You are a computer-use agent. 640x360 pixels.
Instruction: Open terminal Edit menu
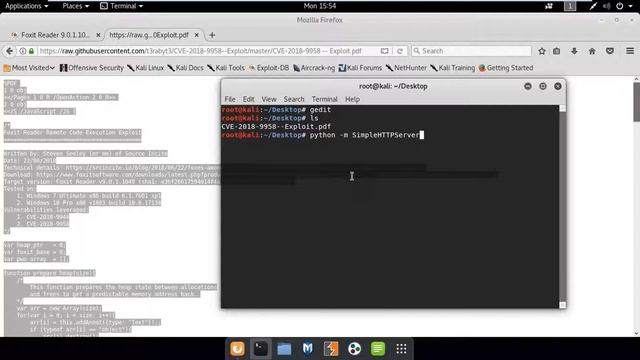point(249,99)
